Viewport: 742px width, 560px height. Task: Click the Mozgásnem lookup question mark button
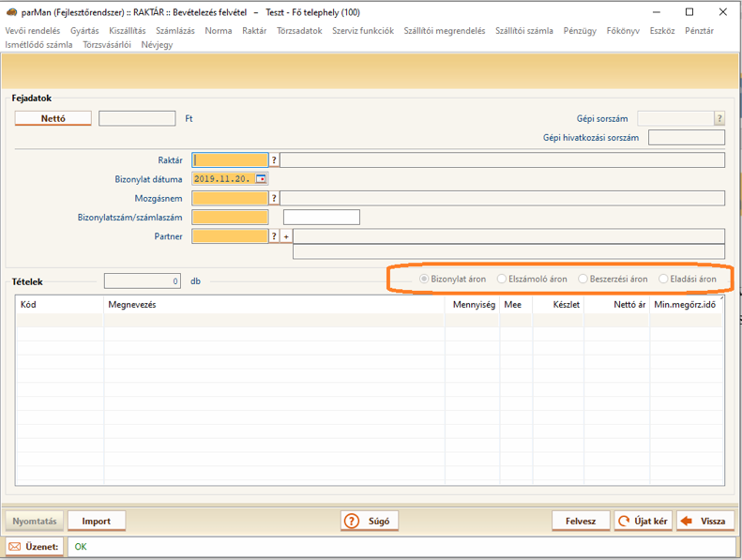coord(274,198)
